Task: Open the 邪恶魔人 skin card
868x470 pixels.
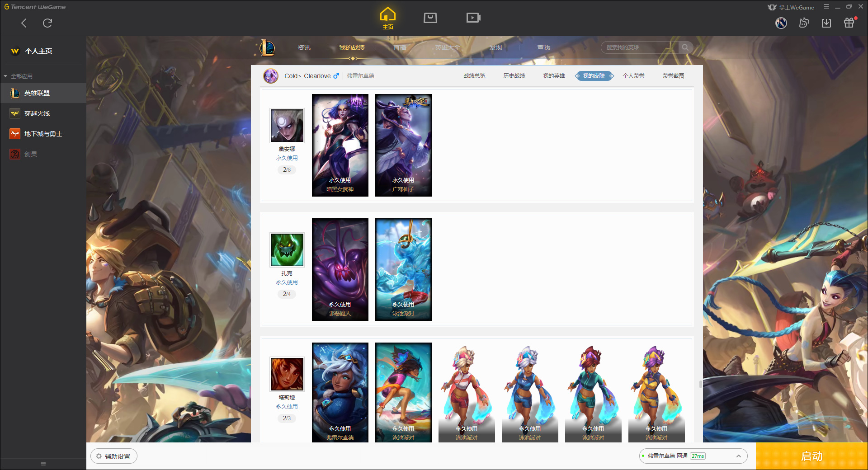Action: click(340, 269)
